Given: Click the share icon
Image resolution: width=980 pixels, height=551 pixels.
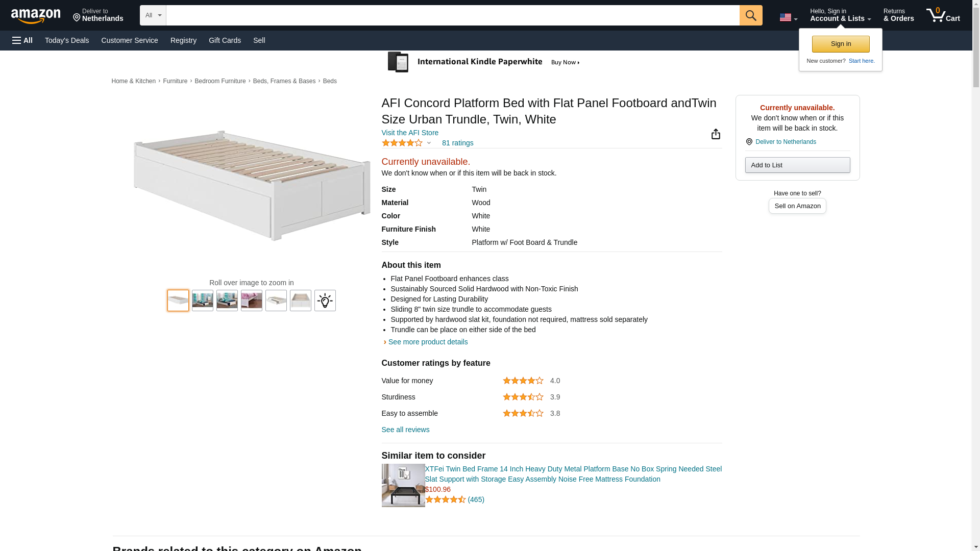Looking at the screenshot, I should 716,134.
